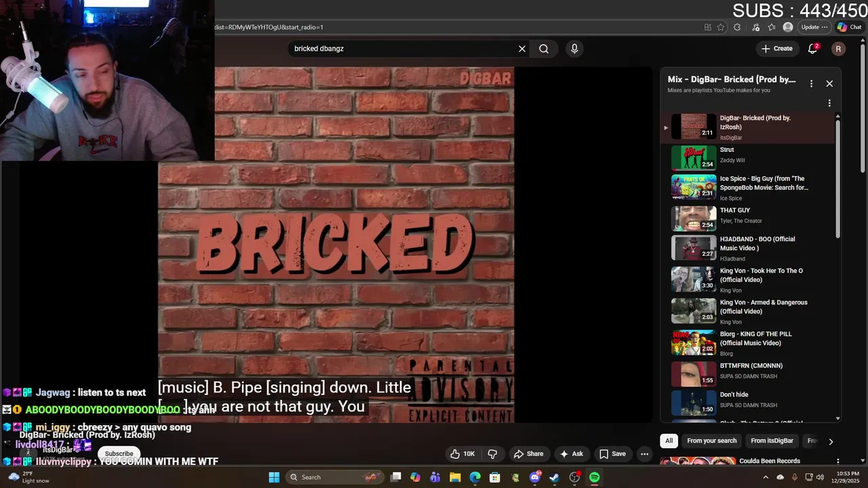Image resolution: width=868 pixels, height=488 pixels.
Task: Select the All filter chip
Action: click(x=669, y=441)
